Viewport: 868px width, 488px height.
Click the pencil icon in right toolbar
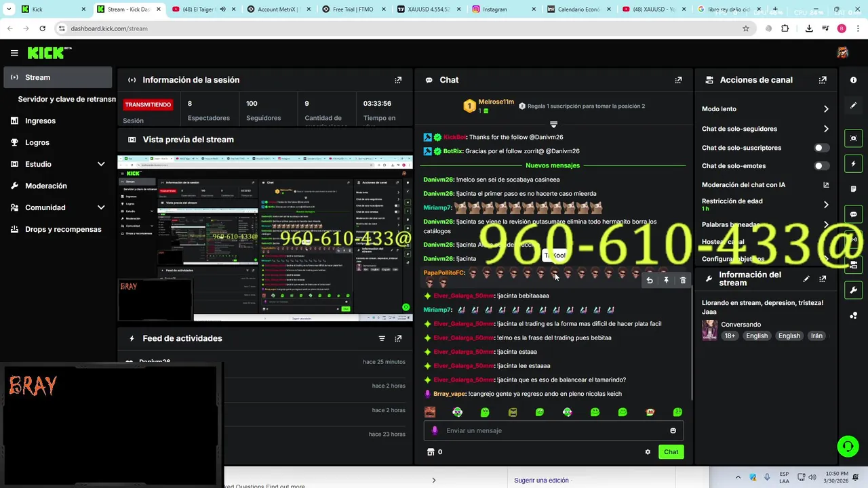coord(853,106)
